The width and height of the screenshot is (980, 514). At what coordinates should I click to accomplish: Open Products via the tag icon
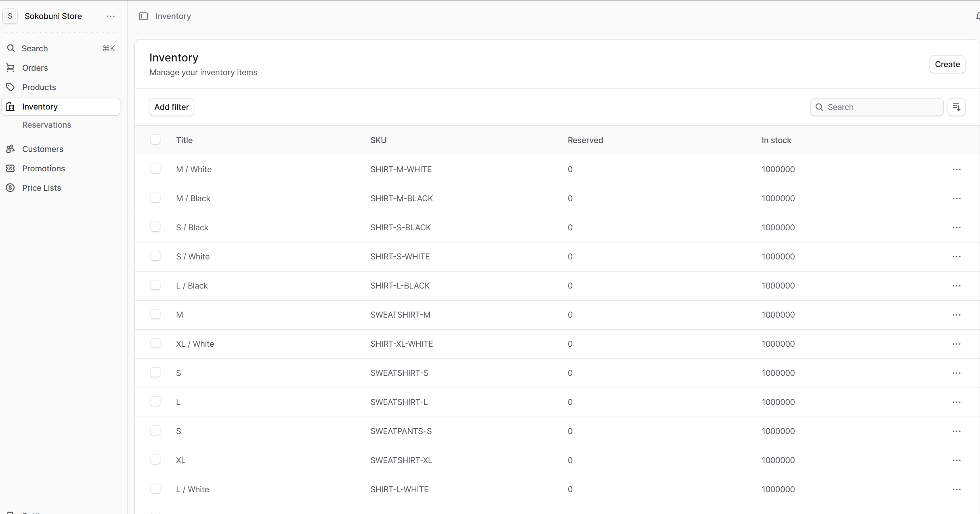pos(10,87)
